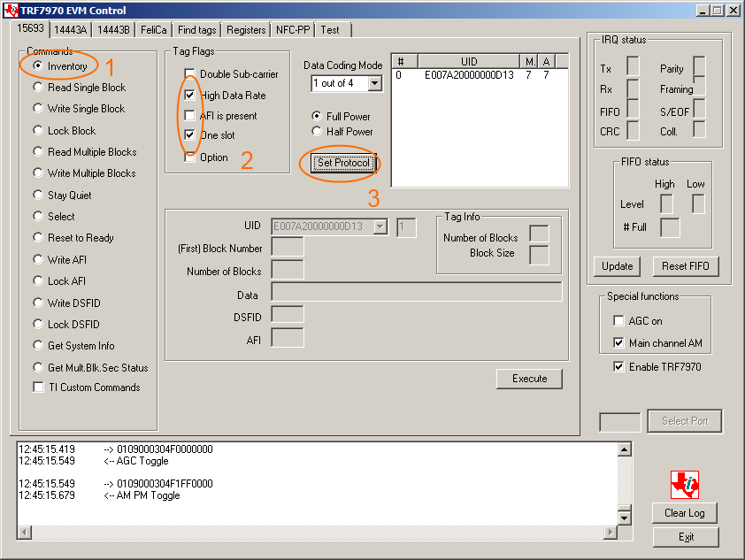Click the Select Port button
The height and width of the screenshot is (560, 745).
click(685, 421)
